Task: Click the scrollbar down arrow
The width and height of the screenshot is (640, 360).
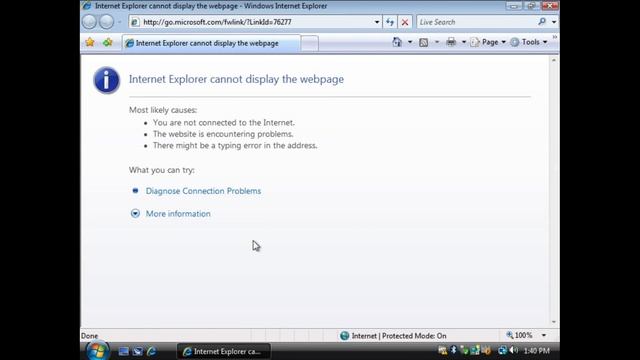Action: [x=554, y=322]
